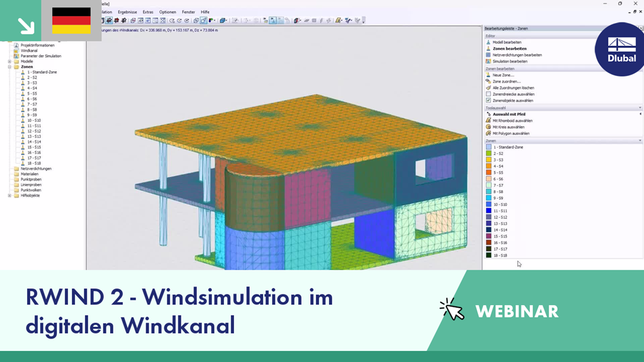The image size is (644, 362).
Task: Click the pink wall zone in 3D viewport
Action: pos(307,198)
